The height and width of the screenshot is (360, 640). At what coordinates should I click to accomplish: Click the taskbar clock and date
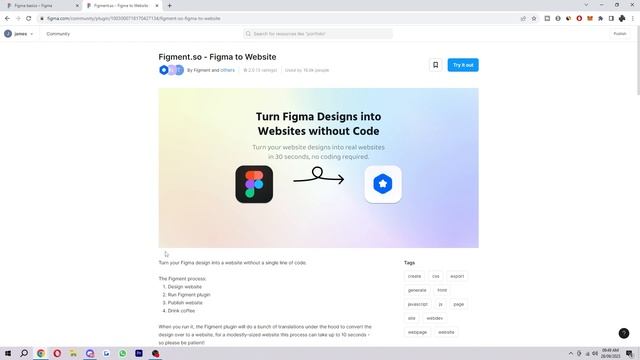(x=611, y=353)
